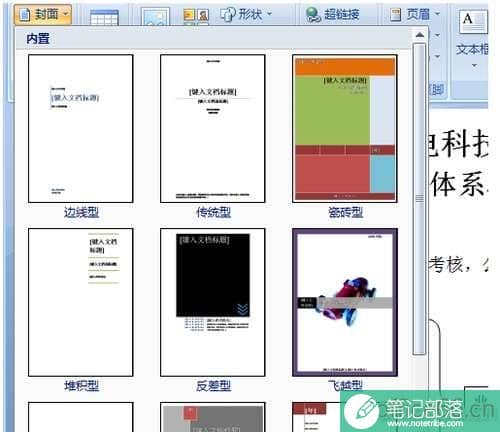500x432 pixels.
Task: Click the 超链接 hyperlink button
Action: point(333,15)
